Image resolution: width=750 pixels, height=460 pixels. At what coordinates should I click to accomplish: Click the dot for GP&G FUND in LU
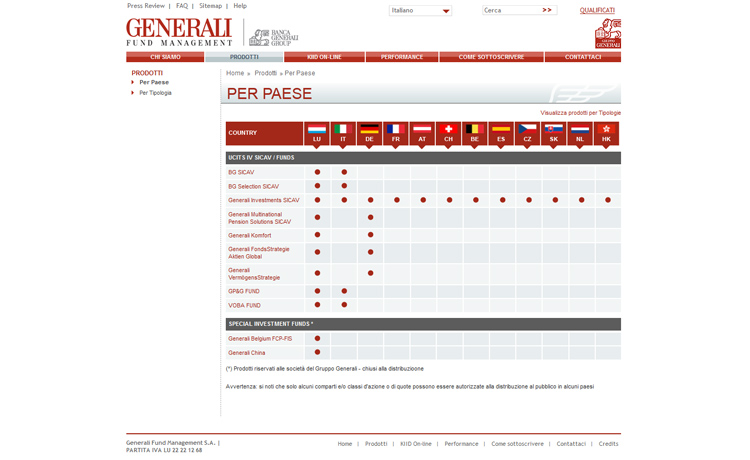(x=317, y=291)
